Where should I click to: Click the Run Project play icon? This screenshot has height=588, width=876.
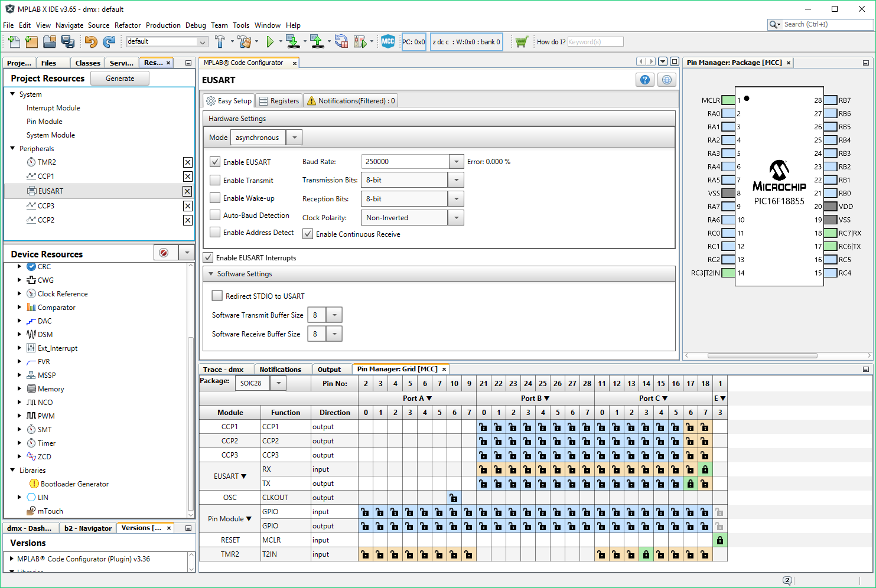(x=270, y=41)
